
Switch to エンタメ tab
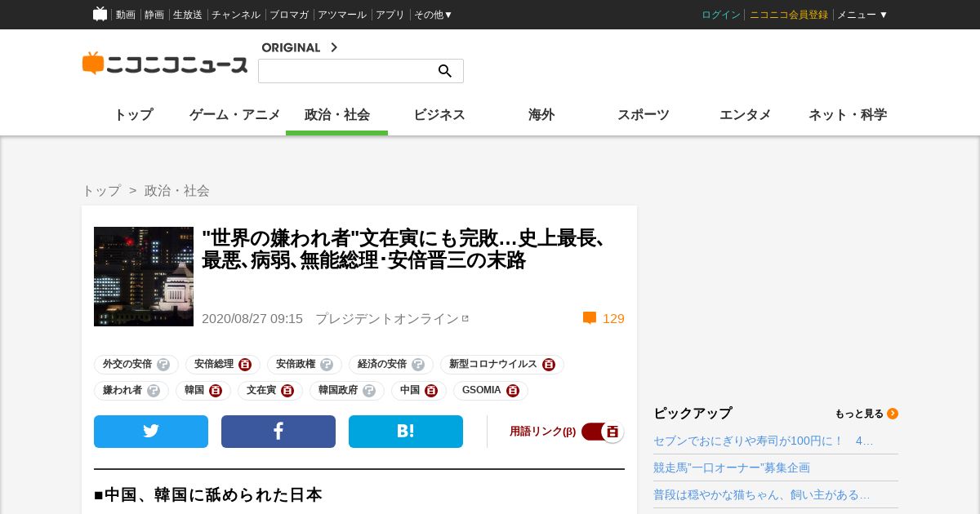tap(746, 115)
